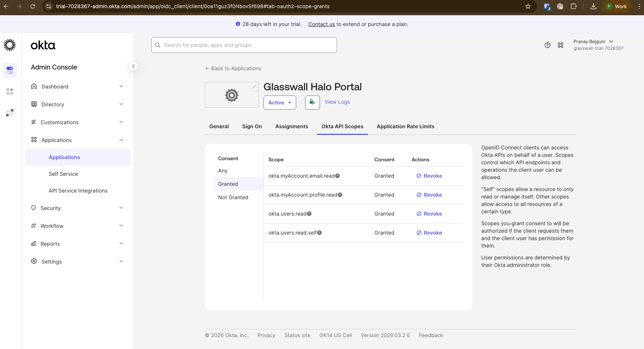This screenshot has width=644, height=349.
Task: Expand the Dashboard menu chevron
Action: (x=121, y=86)
